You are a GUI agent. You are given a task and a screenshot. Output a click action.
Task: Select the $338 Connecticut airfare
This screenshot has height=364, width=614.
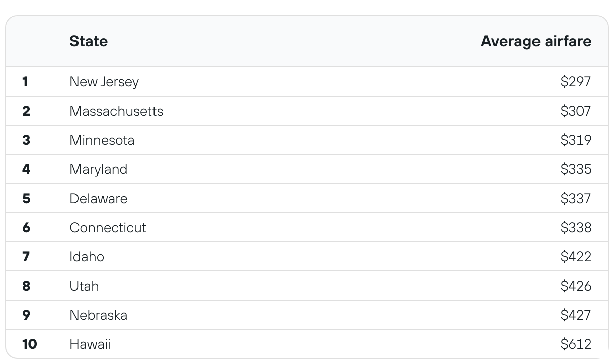click(576, 227)
